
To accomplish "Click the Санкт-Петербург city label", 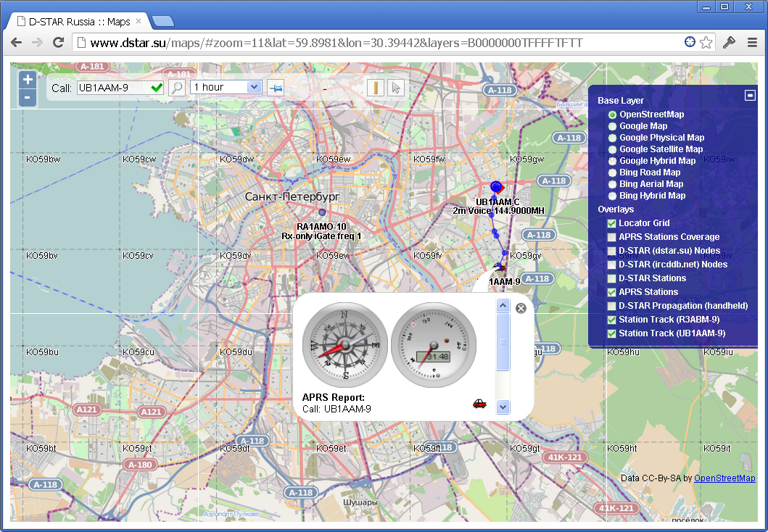I will click(x=292, y=196).
